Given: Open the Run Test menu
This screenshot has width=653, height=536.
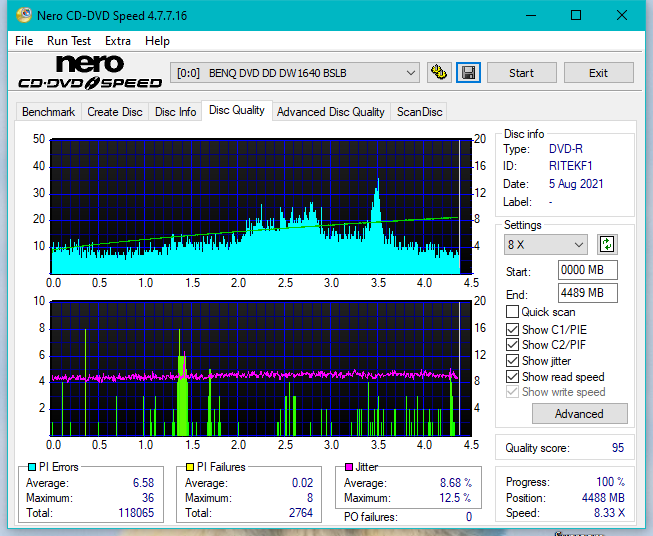Looking at the screenshot, I should coord(69,41).
